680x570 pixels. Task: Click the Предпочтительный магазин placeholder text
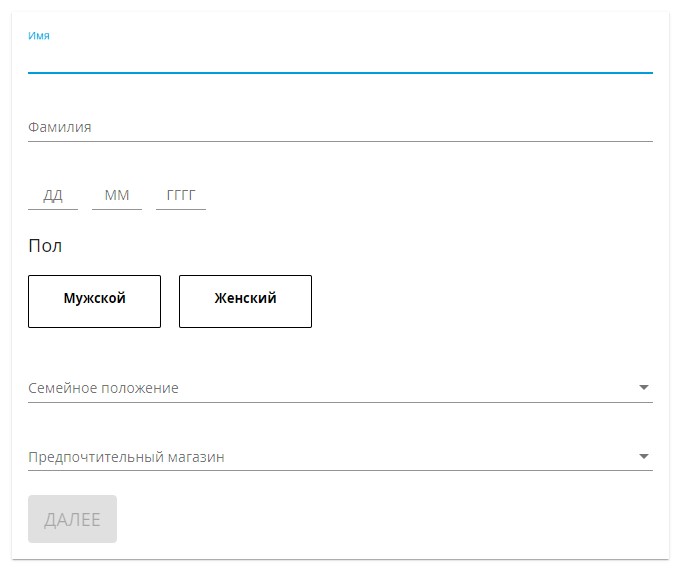126,457
